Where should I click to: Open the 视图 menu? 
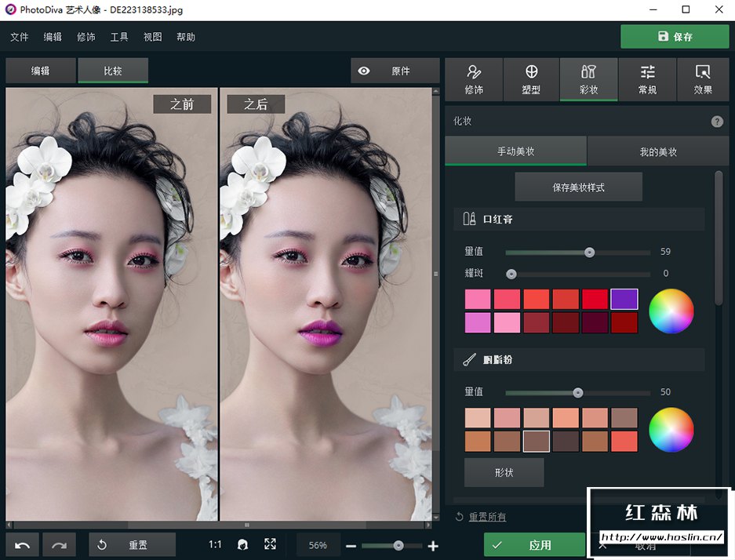click(152, 37)
